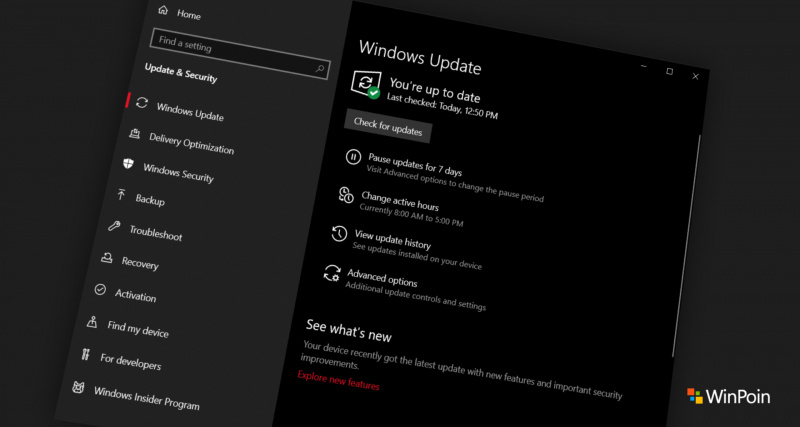
Task: Maximize the Settings window
Action: (669, 71)
